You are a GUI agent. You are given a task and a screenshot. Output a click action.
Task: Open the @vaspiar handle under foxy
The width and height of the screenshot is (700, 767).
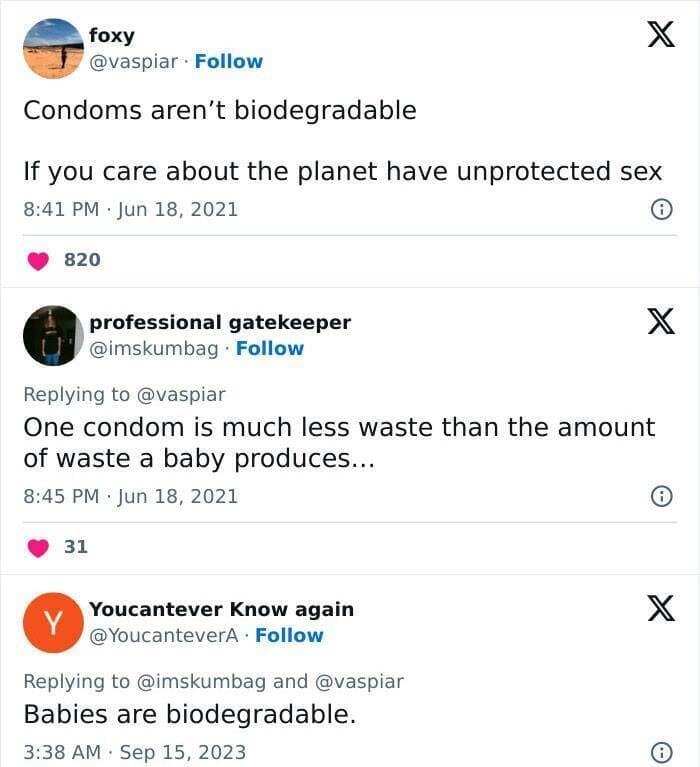coord(135,61)
